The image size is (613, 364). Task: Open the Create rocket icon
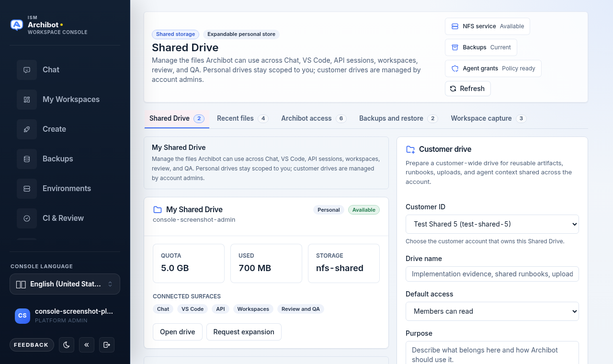(x=27, y=129)
